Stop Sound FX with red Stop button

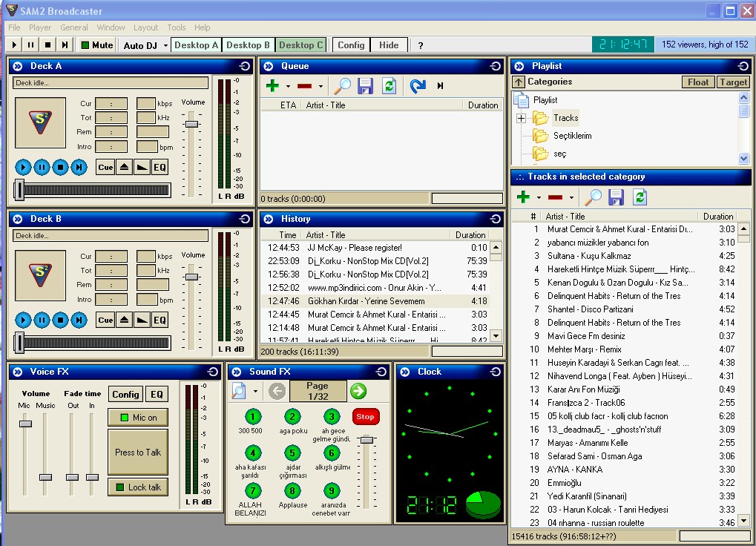click(365, 416)
